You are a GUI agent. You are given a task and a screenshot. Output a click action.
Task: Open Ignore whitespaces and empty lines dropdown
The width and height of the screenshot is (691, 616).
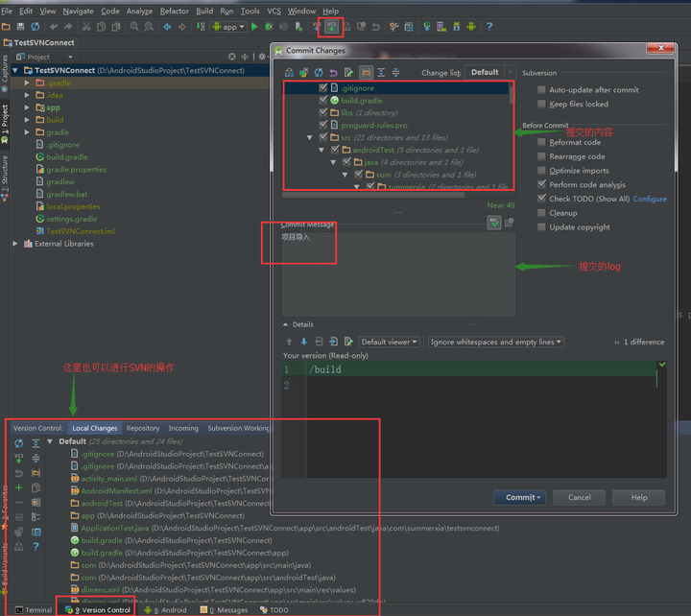(496, 342)
